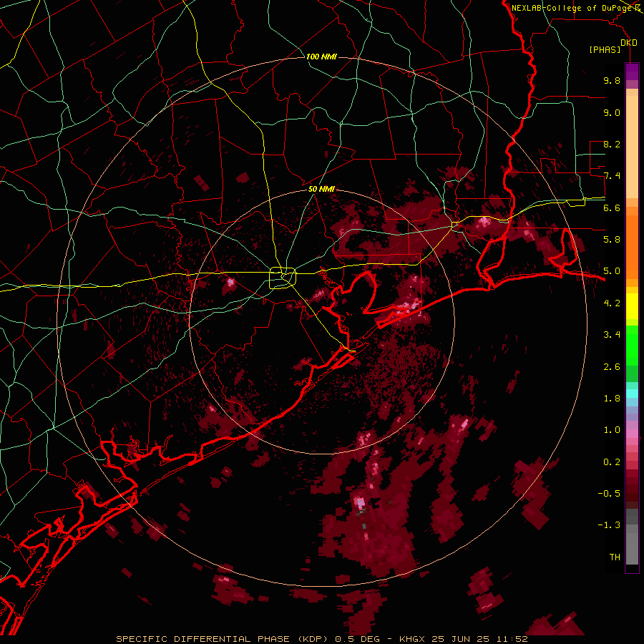This screenshot has height=644, width=644.
Task: Pick the purple color band at the scale top
Action: tap(632, 72)
